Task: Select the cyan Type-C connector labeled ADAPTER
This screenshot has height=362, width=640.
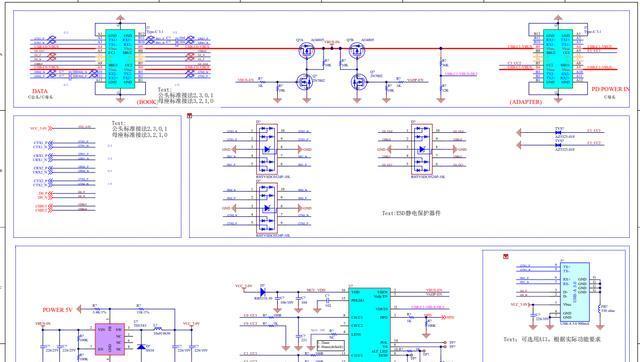Action: [x=558, y=59]
